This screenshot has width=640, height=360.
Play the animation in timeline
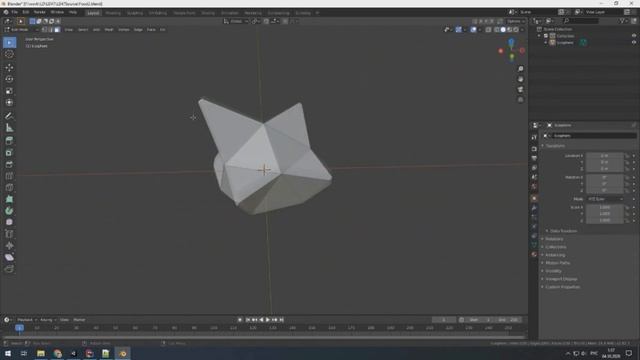(x=268, y=320)
